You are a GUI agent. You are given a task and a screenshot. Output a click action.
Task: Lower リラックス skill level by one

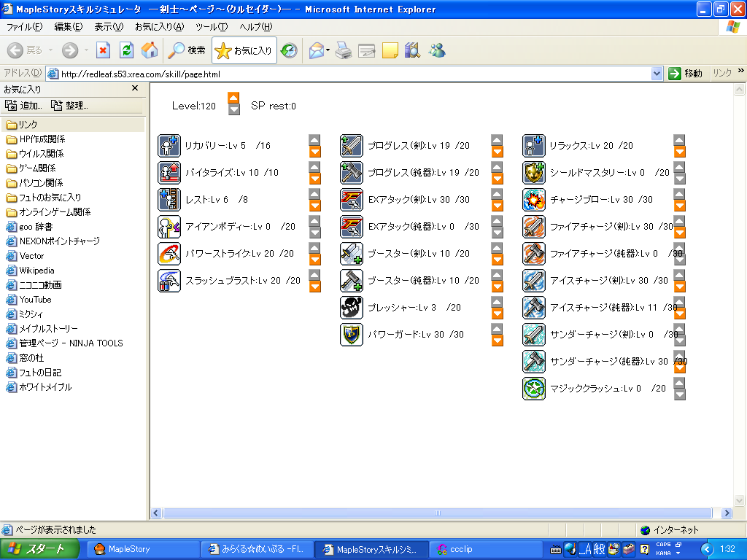(679, 152)
